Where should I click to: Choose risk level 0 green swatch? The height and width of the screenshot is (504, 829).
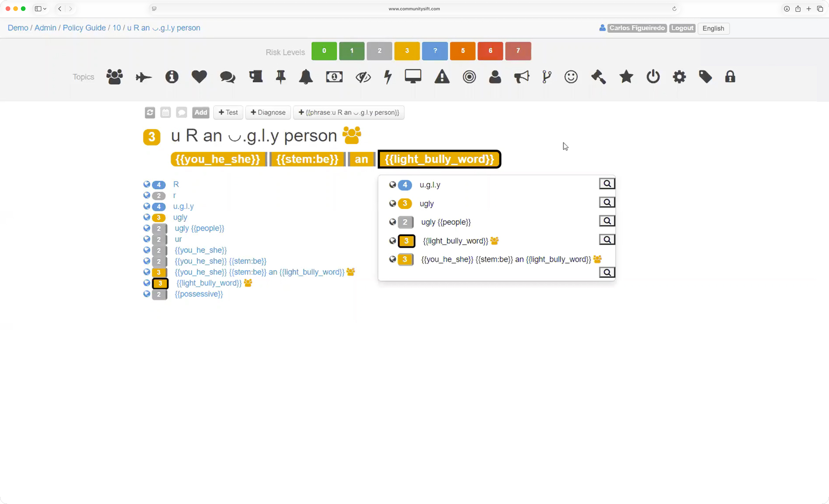(324, 51)
